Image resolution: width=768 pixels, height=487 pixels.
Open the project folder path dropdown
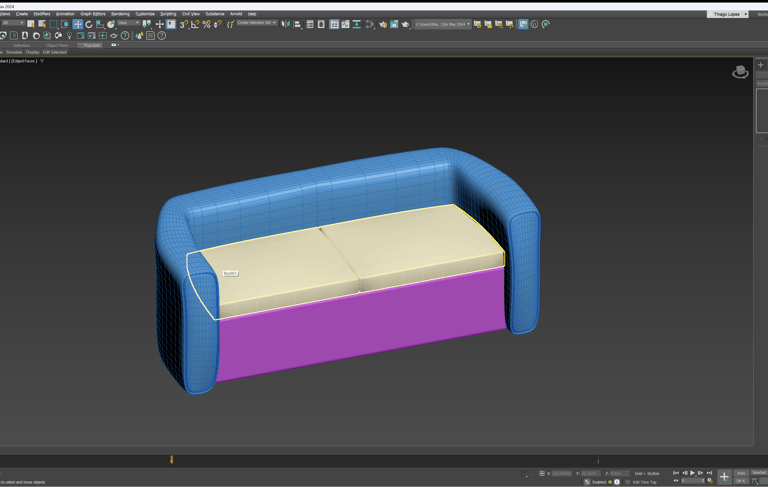pyautogui.click(x=443, y=24)
